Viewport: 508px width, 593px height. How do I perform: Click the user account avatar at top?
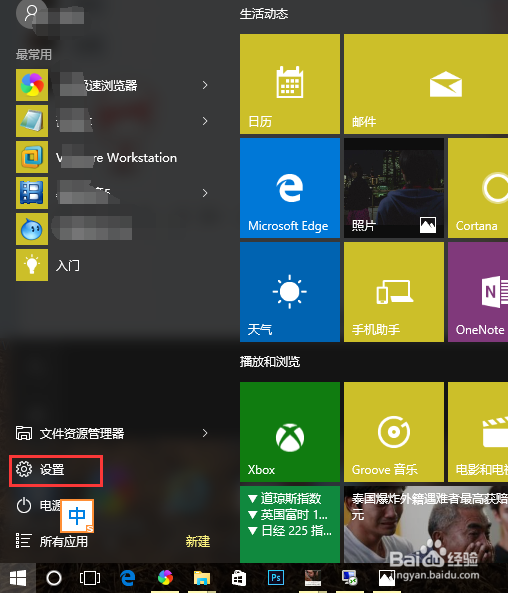point(31,13)
